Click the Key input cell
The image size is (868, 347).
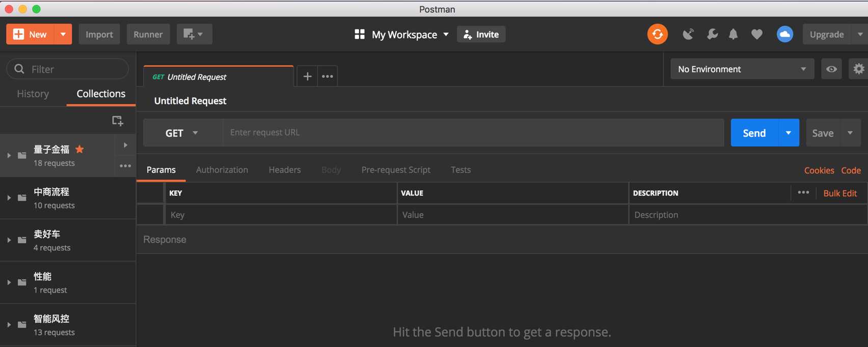pyautogui.click(x=281, y=215)
